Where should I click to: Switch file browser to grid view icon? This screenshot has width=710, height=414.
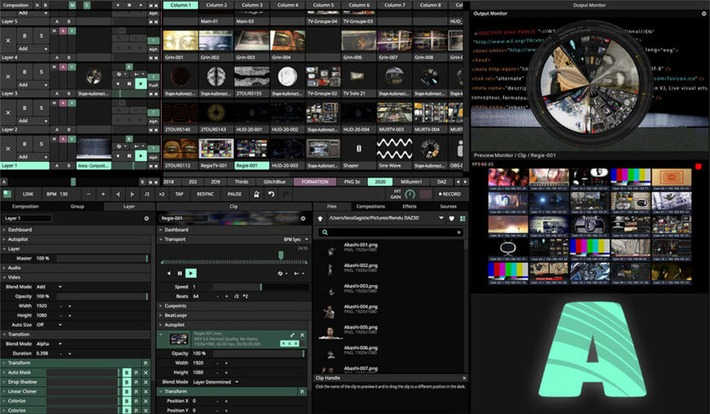(x=462, y=218)
